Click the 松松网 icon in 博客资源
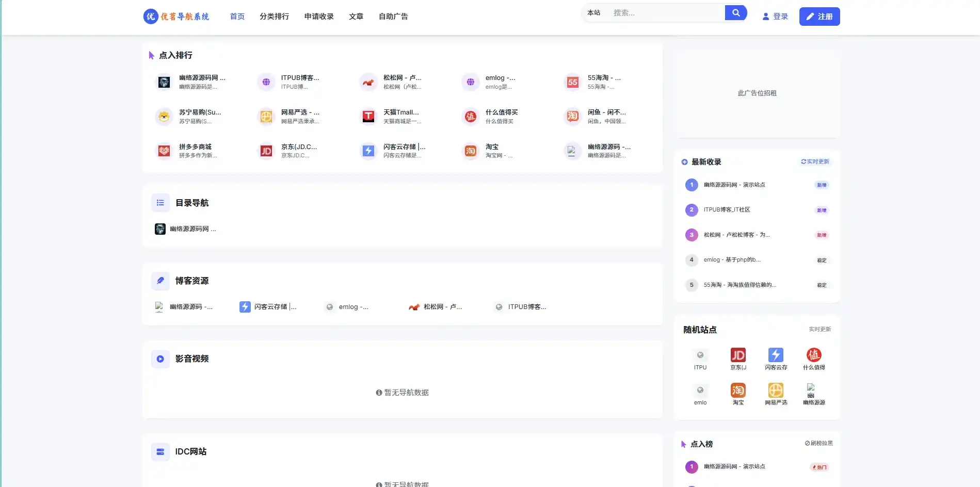Viewport: 980px width, 487px height. (414, 307)
